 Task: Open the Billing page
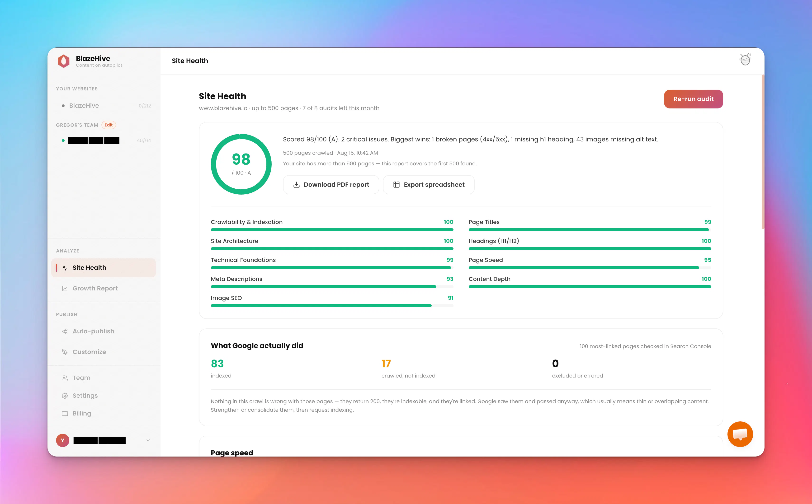pyautogui.click(x=103, y=413)
